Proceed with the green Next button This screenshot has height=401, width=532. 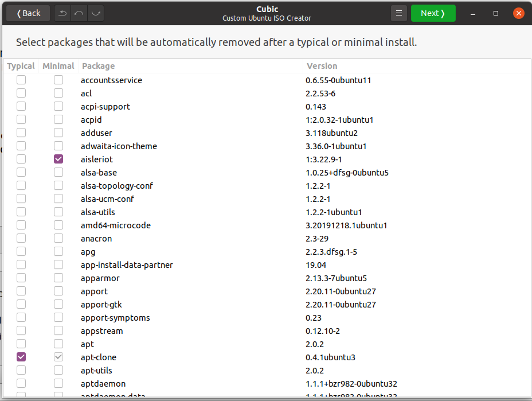point(433,13)
